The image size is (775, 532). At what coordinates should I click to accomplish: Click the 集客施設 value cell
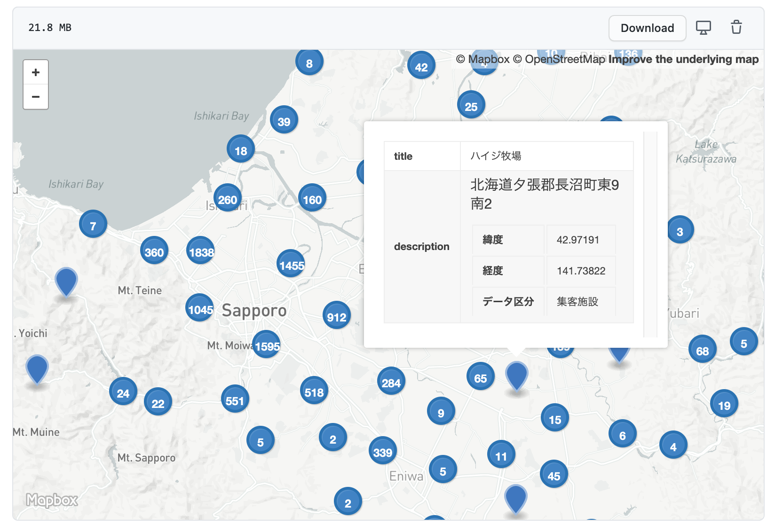(x=580, y=302)
